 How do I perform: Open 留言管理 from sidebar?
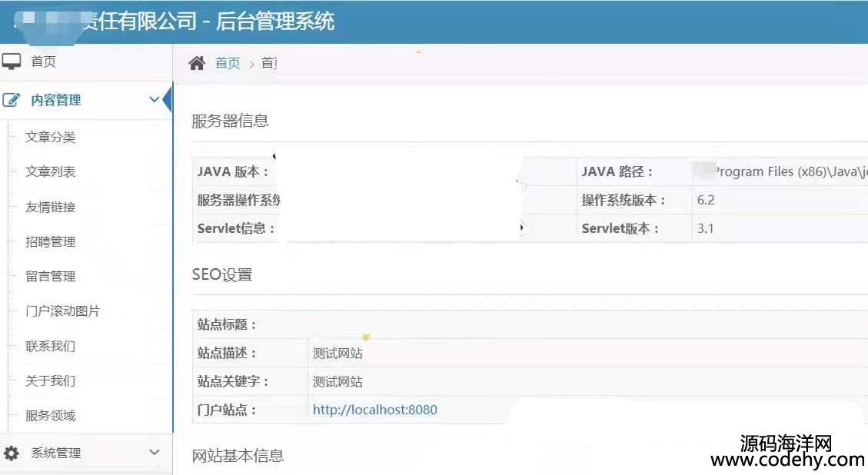pyautogui.click(x=51, y=276)
